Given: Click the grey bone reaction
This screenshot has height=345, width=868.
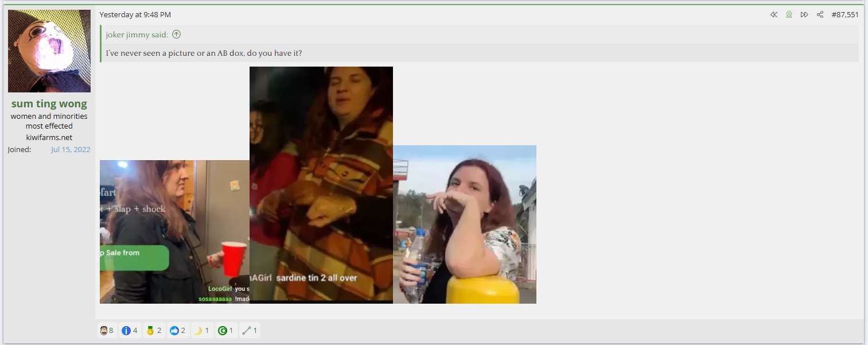Looking at the screenshot, I should [x=250, y=331].
